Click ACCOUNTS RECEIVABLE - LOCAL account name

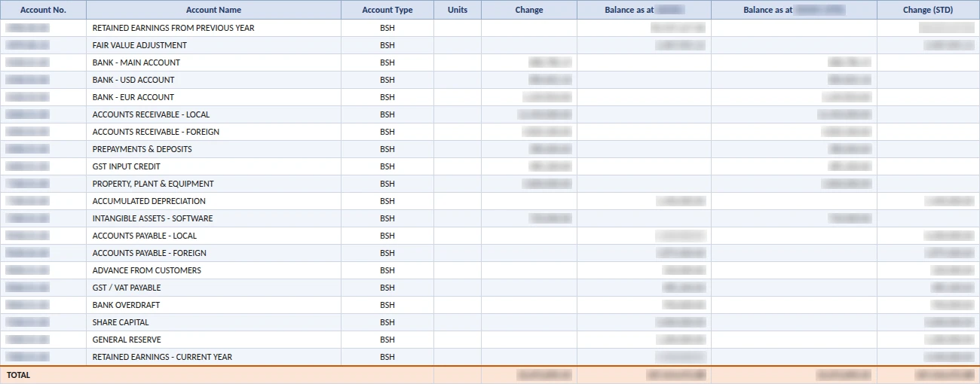click(152, 114)
